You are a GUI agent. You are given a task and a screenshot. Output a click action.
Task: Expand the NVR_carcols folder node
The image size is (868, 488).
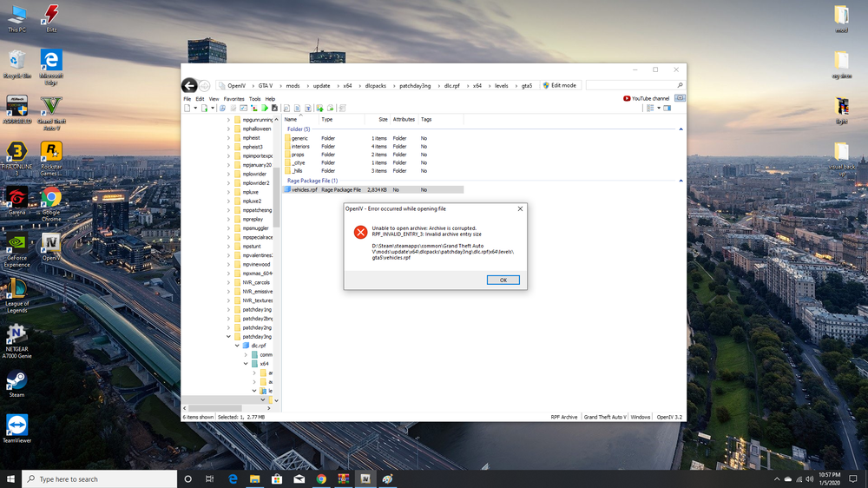coord(228,282)
